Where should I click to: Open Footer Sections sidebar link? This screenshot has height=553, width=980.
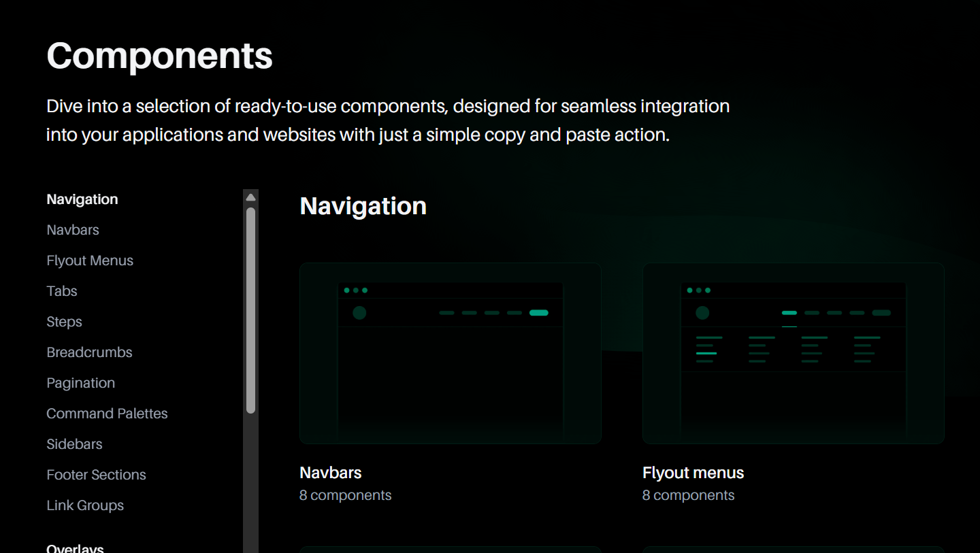pos(96,475)
